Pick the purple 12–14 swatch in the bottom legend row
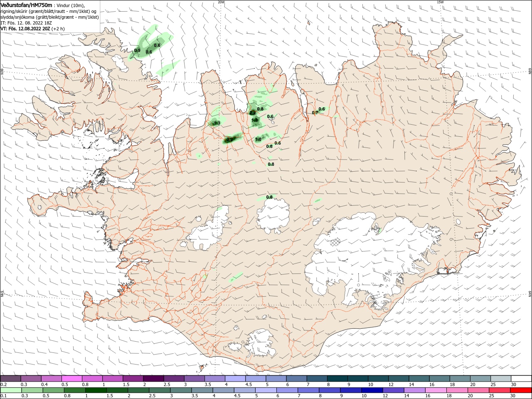Viewport: 532px width, 399px height. [x=392, y=390]
